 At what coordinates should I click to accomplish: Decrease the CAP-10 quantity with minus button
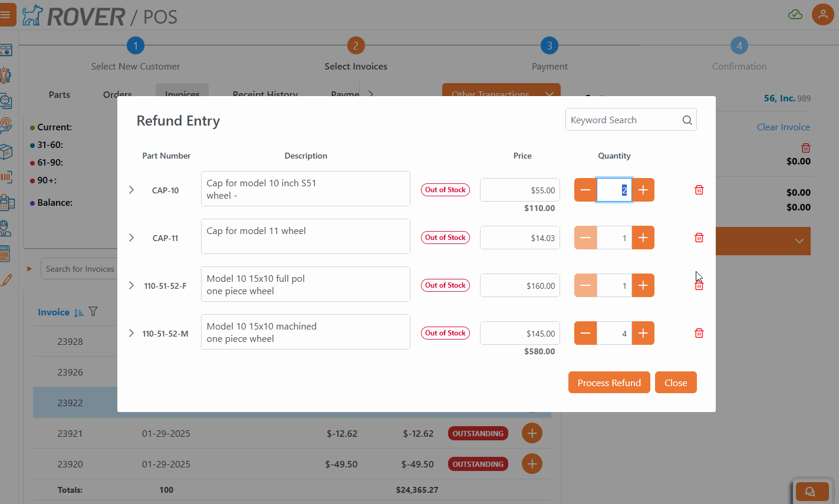click(585, 190)
